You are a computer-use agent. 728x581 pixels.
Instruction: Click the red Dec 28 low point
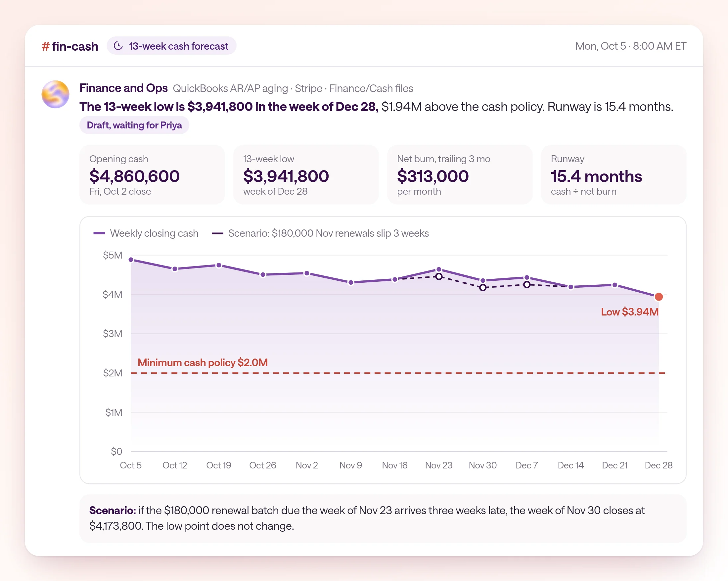659,297
